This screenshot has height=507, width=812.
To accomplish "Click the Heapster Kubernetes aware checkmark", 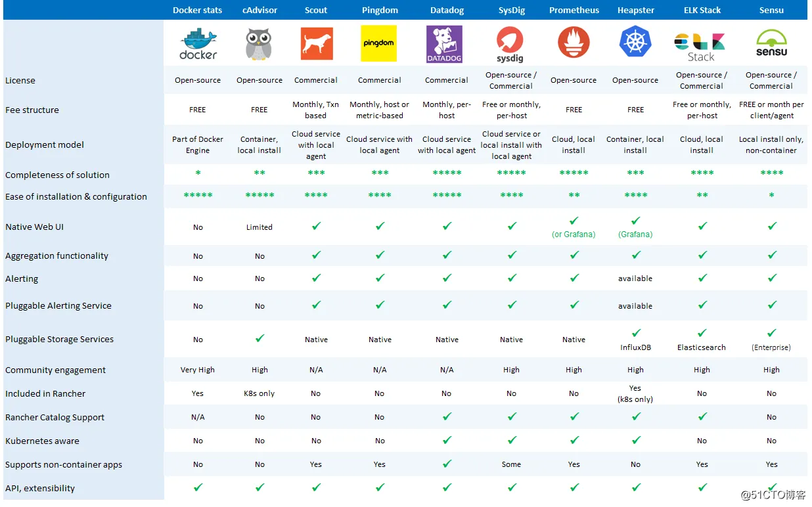I will pyautogui.click(x=635, y=440).
